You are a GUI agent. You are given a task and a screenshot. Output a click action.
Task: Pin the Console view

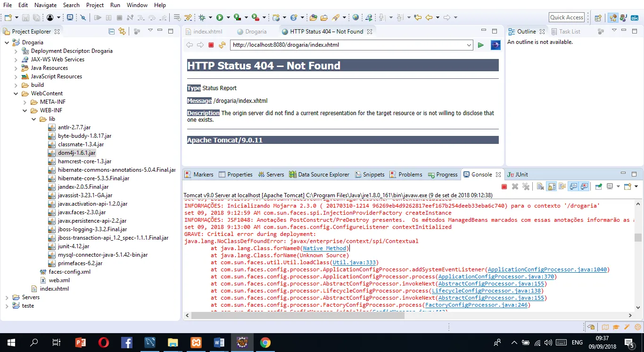[598, 186]
